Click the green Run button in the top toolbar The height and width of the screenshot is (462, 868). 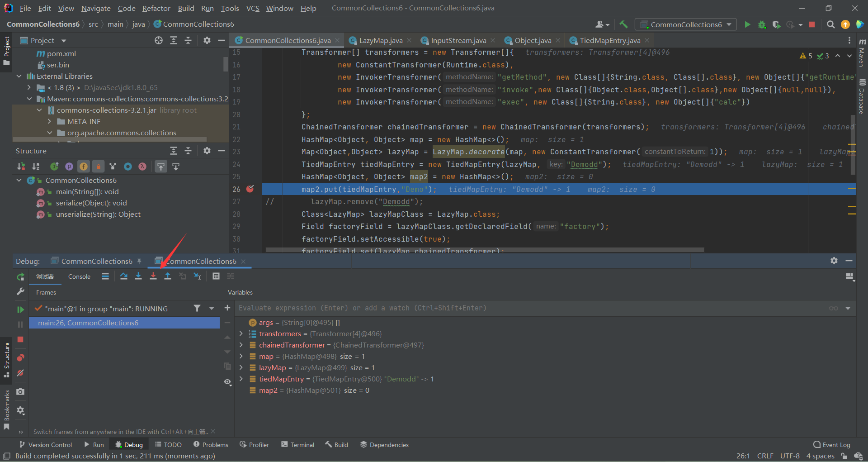click(x=747, y=24)
